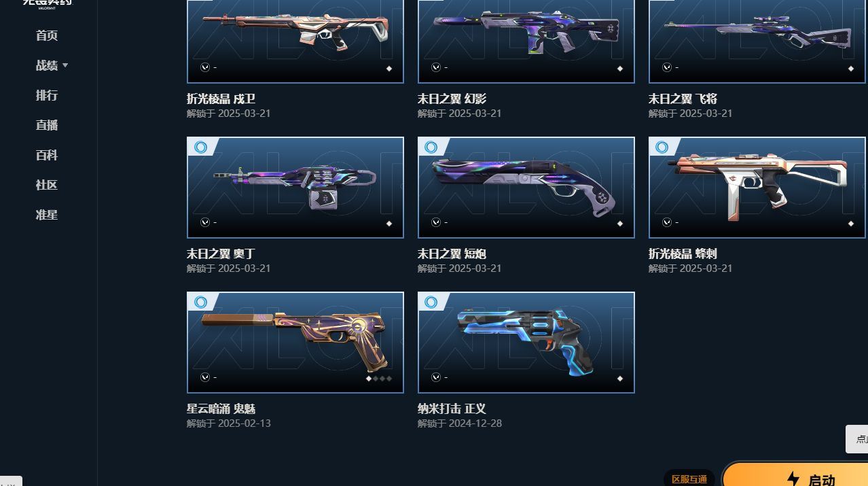
Task: Click blue swirl badge on 纳米打击 正义 card
Action: [431, 302]
